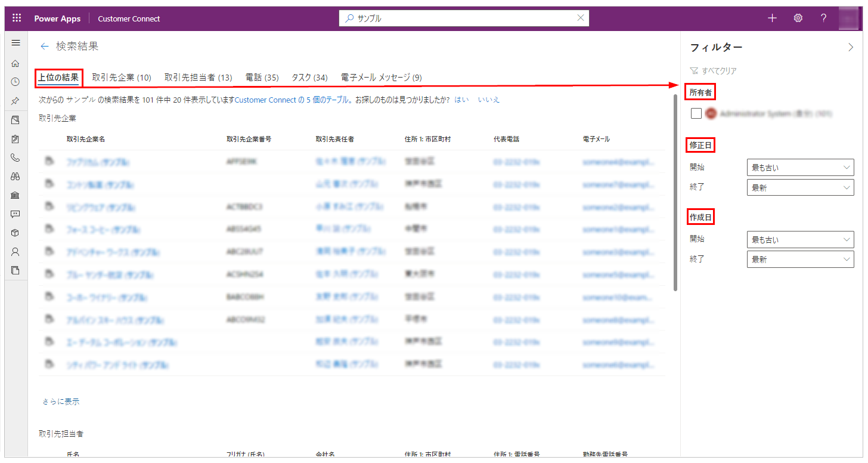Open the help question mark icon
The width and height of the screenshot is (868, 463).
pyautogui.click(x=823, y=18)
